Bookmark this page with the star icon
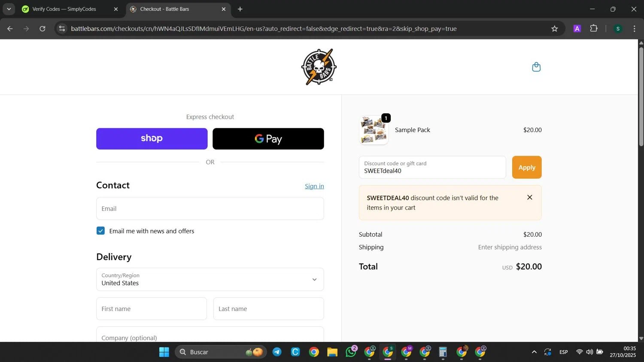 (555, 29)
